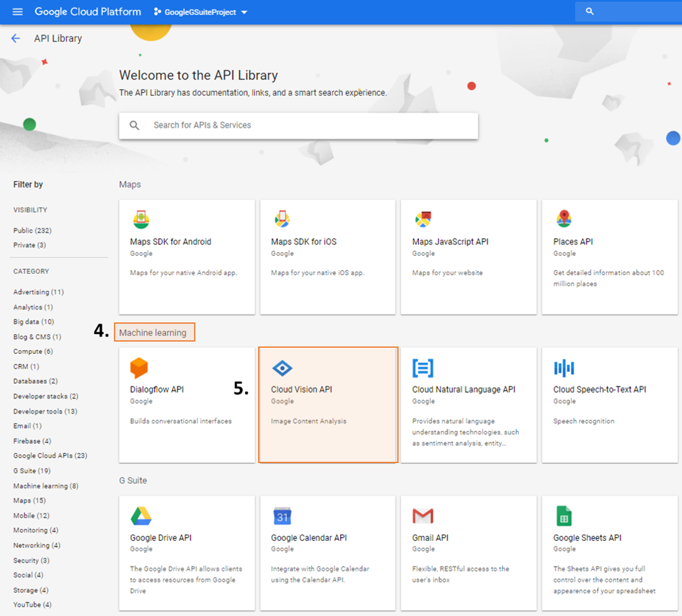Filter by Email (1) category

(x=27, y=426)
